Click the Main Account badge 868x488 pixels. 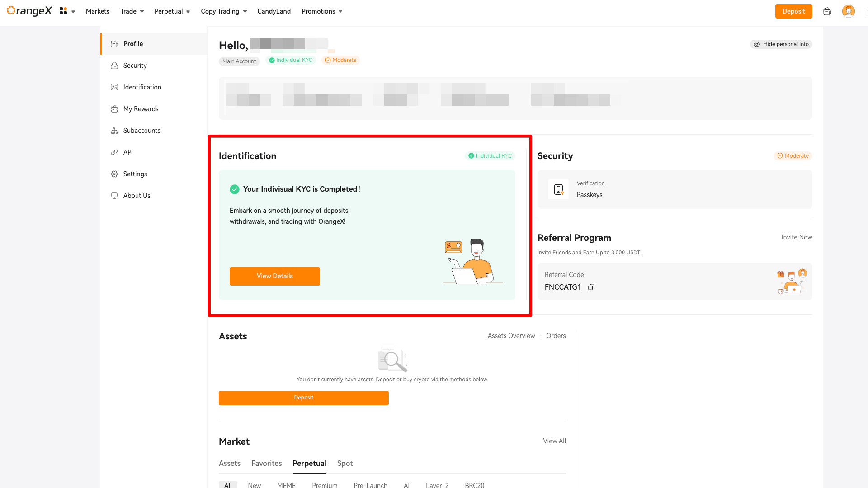click(x=239, y=61)
